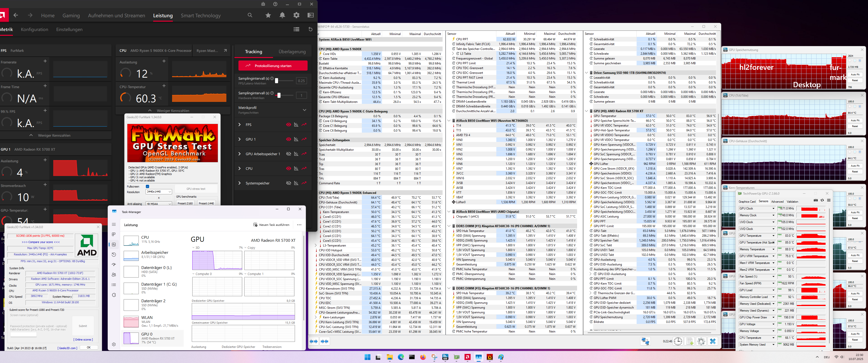Image resolution: width=868 pixels, height=363 pixels.
Task: Open the bug report icon in AMD Software
Action: pyautogui.click(x=263, y=4)
